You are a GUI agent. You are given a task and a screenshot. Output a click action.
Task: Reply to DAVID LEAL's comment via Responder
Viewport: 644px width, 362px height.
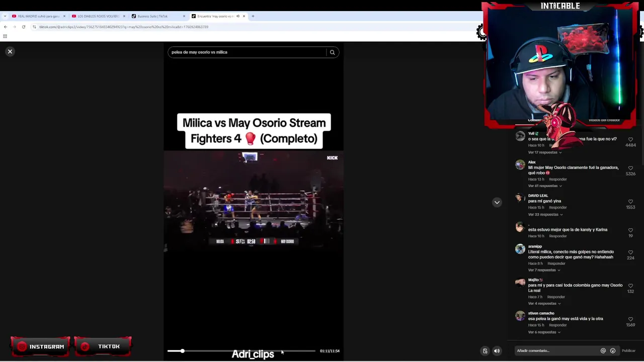(x=558, y=208)
